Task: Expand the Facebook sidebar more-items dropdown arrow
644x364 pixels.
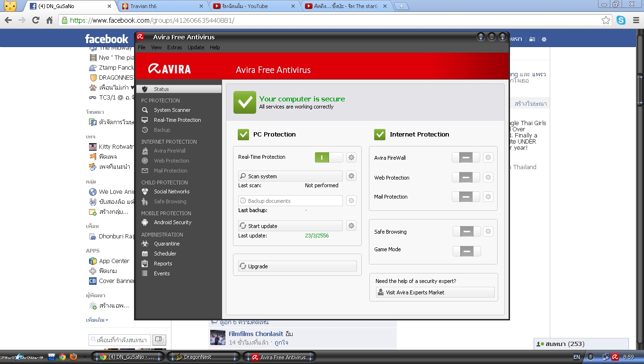Action: pyautogui.click(x=107, y=320)
